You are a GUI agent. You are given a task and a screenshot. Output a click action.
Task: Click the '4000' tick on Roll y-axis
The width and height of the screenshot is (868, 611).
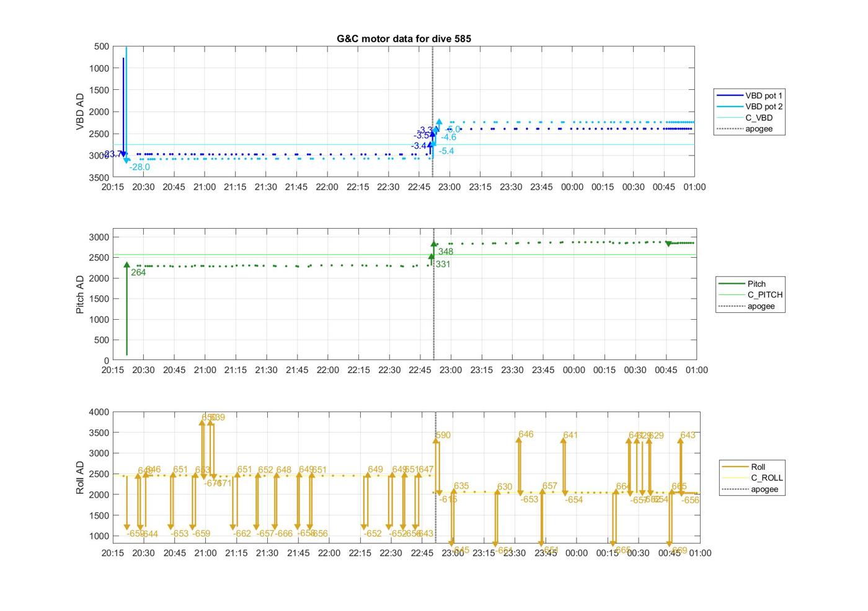point(99,412)
